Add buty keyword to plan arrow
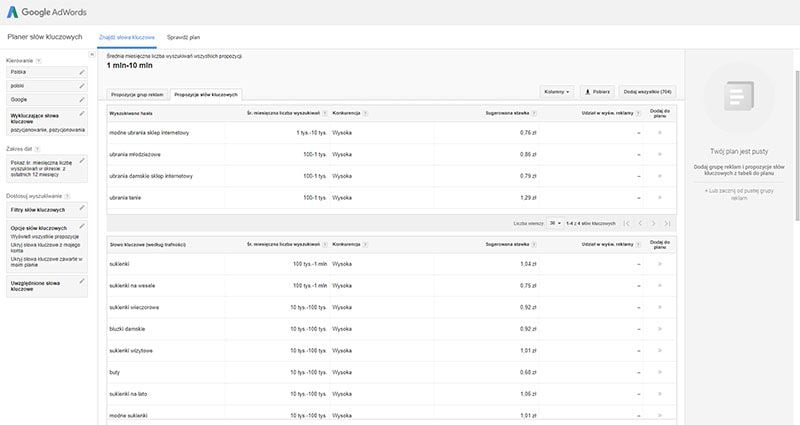Screen dimensions: 800x425 (x=660, y=372)
